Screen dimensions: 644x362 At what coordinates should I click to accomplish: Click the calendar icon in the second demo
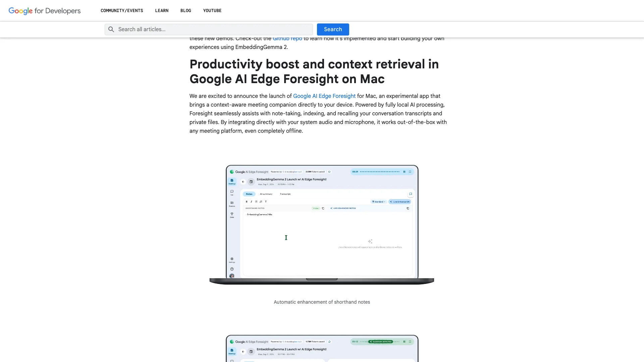(251, 352)
